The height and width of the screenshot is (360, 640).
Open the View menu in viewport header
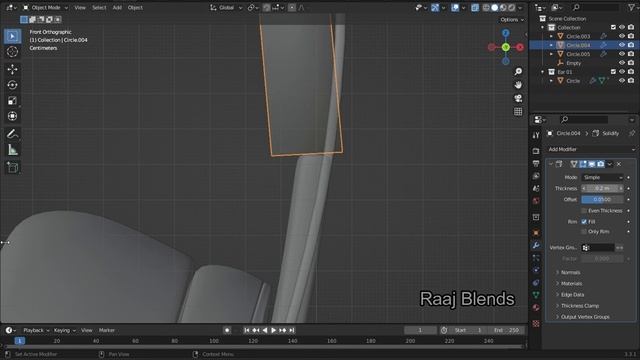pos(80,7)
